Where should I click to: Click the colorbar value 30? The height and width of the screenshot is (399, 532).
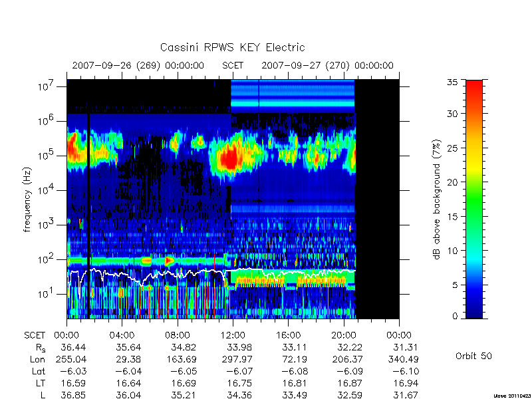click(452, 113)
